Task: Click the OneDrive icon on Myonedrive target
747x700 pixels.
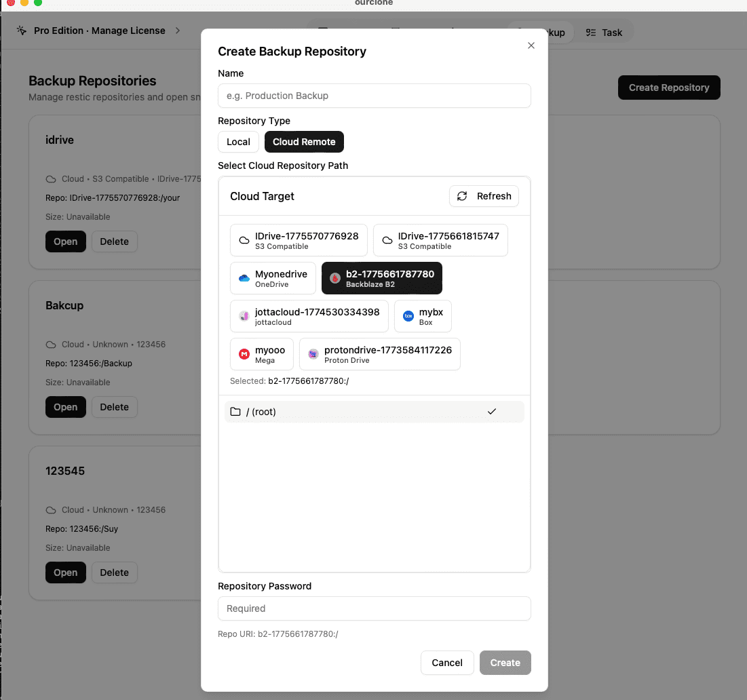Action: click(244, 278)
